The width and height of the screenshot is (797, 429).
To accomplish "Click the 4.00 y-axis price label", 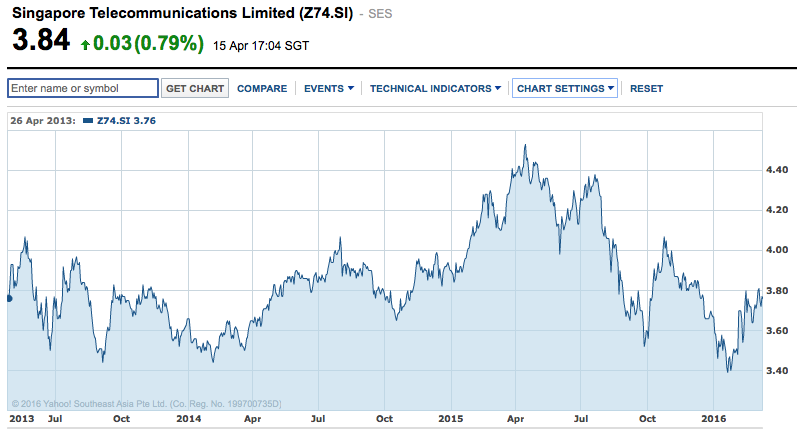I will click(777, 250).
